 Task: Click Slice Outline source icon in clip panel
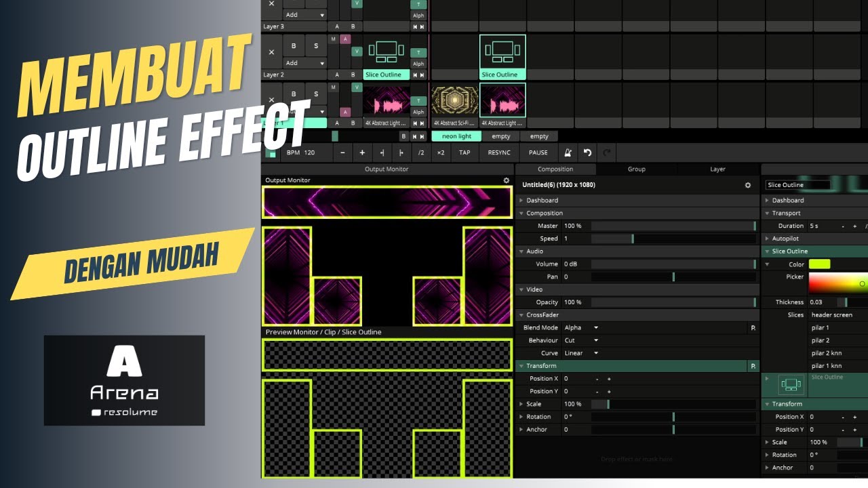(791, 384)
